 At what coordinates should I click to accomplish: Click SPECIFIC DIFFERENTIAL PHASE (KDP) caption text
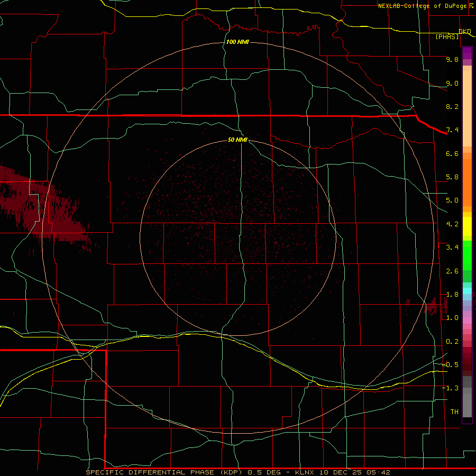point(164,472)
